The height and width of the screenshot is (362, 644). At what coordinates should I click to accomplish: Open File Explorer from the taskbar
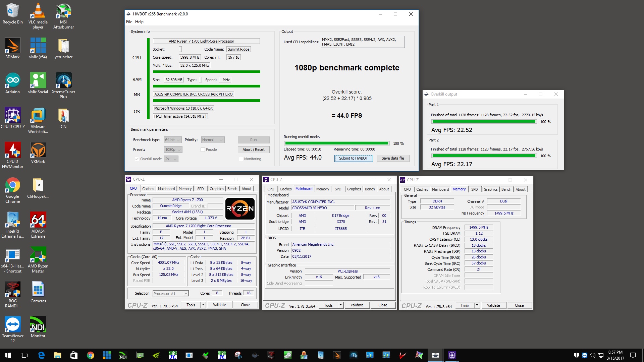pos(58,355)
